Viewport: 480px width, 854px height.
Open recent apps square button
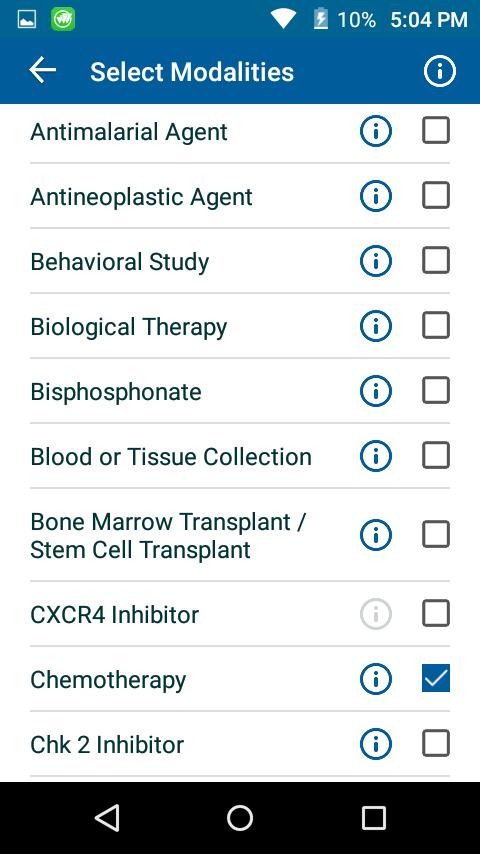374,818
